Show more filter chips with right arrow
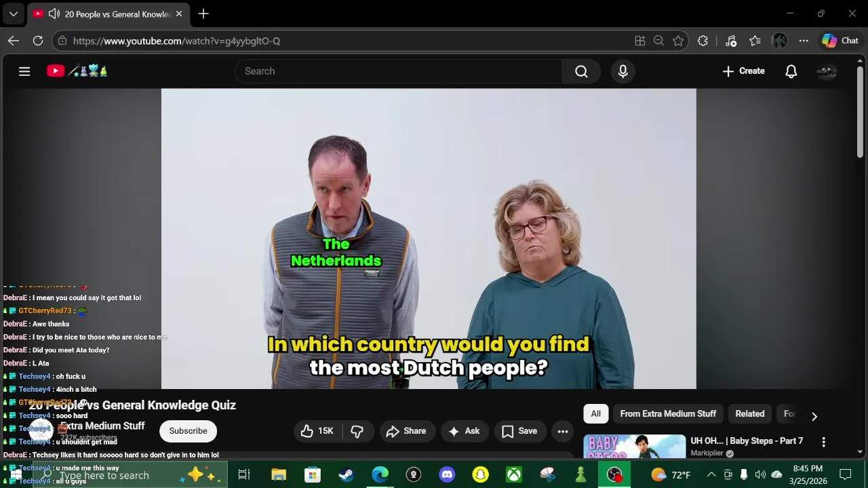Viewport: 868px width, 488px height. (x=814, y=416)
